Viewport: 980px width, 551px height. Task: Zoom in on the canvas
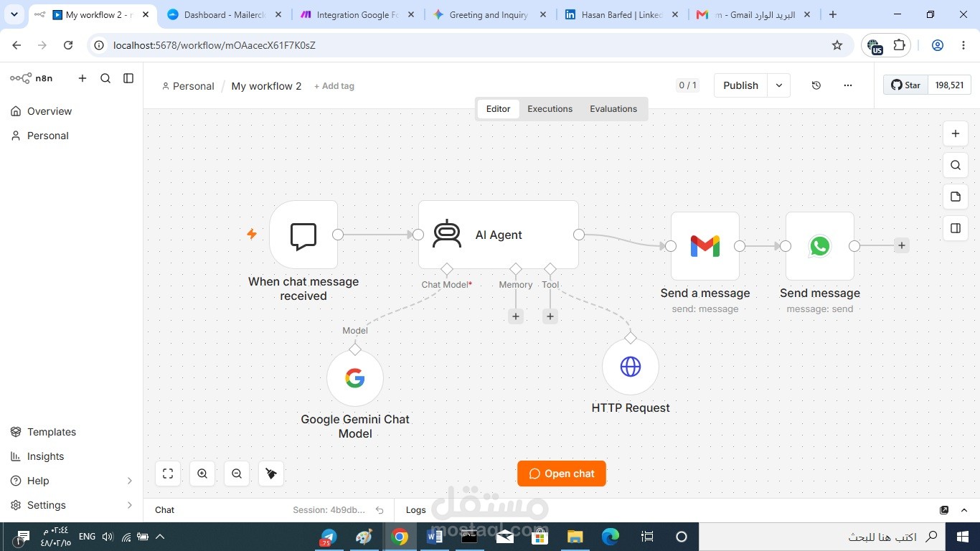coord(202,474)
